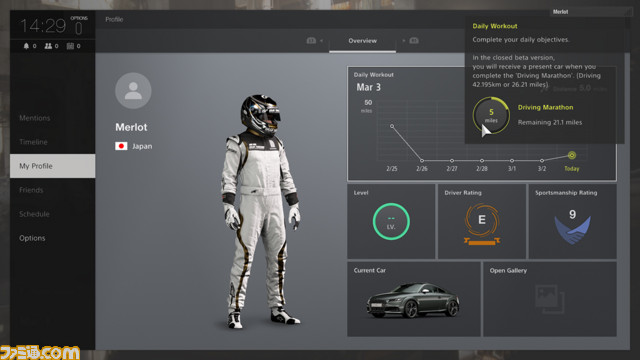Open Mentions in the sidebar

[35, 118]
